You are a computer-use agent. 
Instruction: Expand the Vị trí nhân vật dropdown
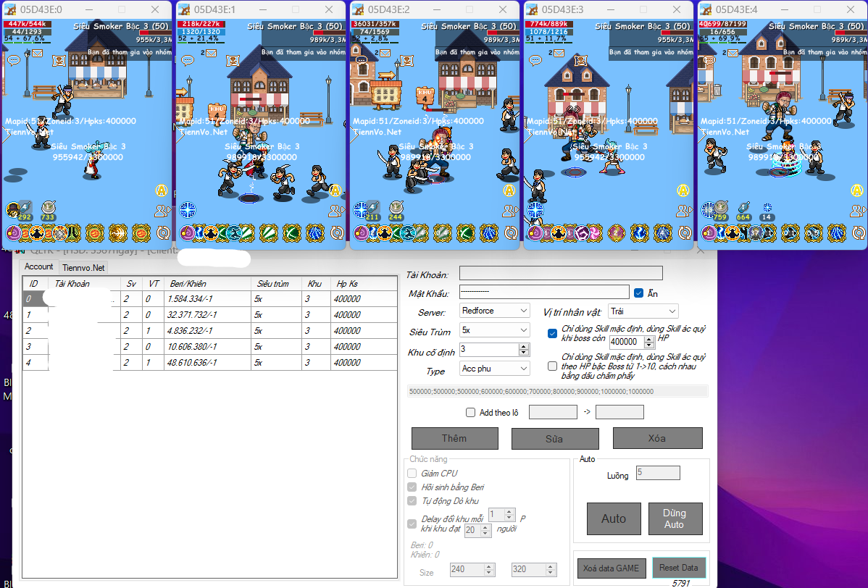[643, 311]
